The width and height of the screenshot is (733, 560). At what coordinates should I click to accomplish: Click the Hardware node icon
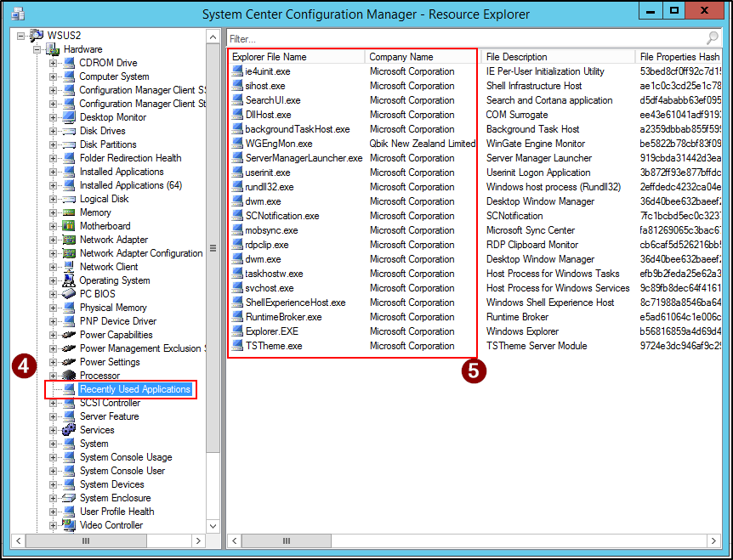[x=53, y=49]
